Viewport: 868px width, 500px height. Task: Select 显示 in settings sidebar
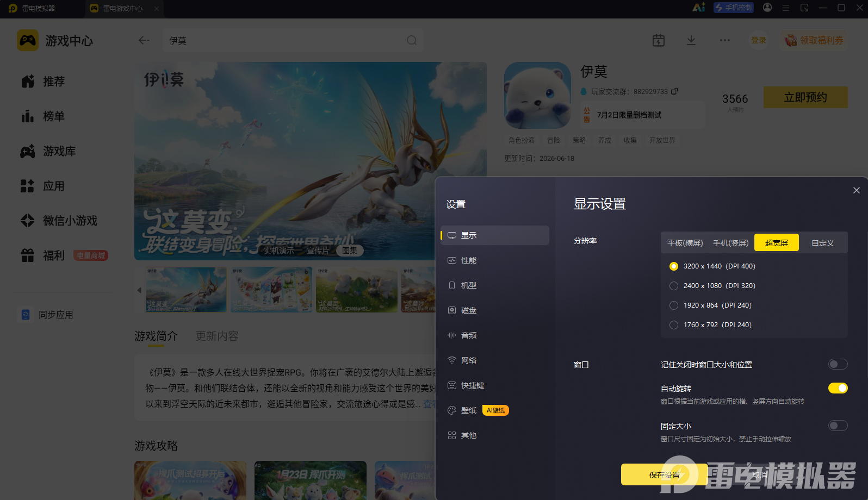pyautogui.click(x=494, y=235)
